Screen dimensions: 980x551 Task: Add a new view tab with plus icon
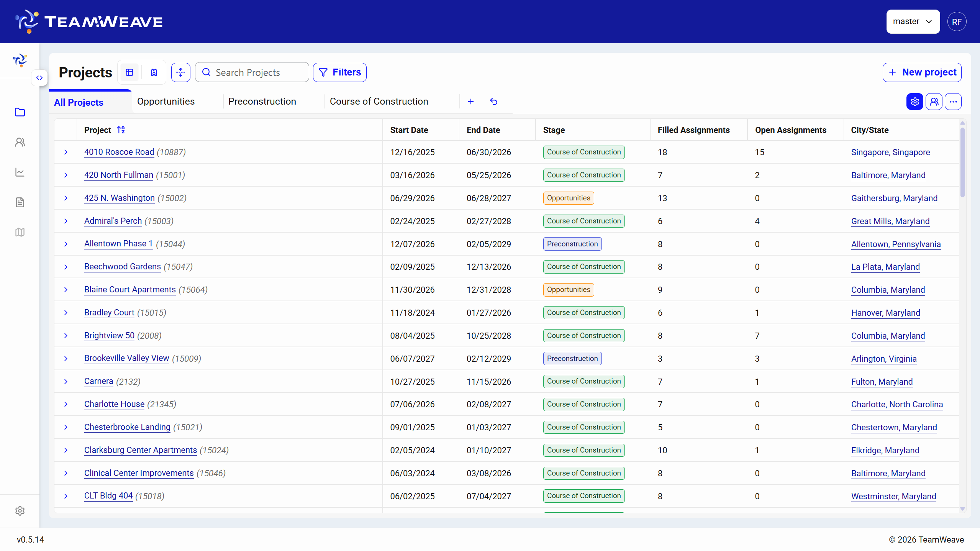471,102
